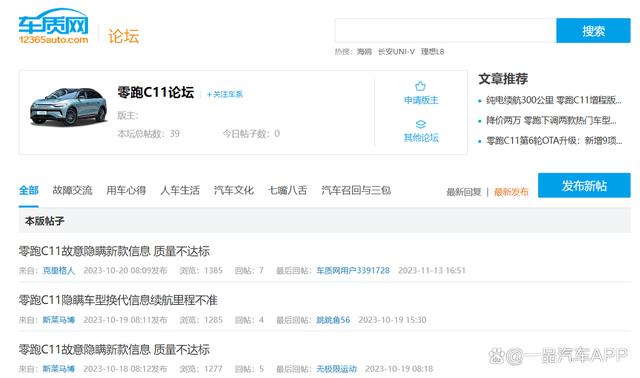Sort posts by 最新回复

[464, 192]
